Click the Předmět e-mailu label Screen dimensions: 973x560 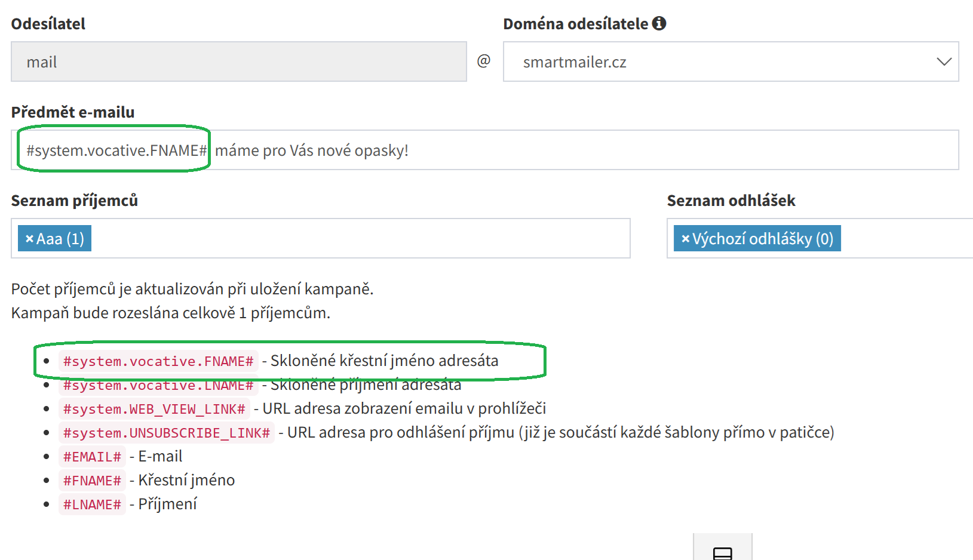click(73, 112)
